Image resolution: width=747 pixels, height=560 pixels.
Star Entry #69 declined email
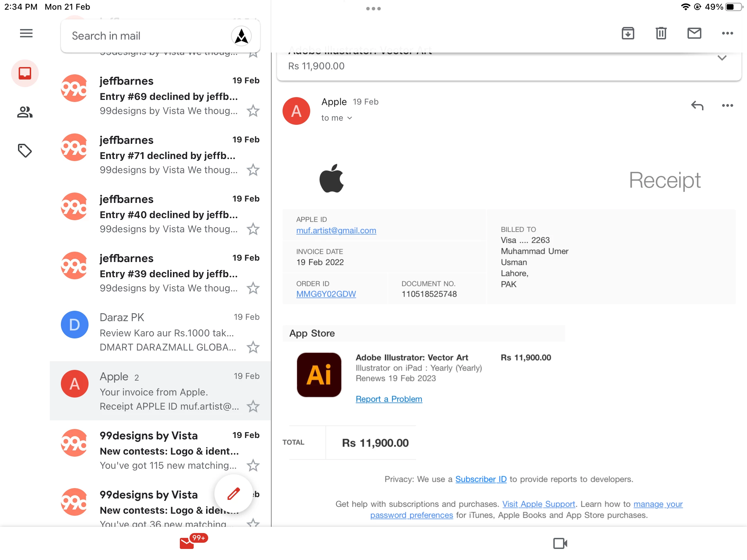(x=253, y=111)
